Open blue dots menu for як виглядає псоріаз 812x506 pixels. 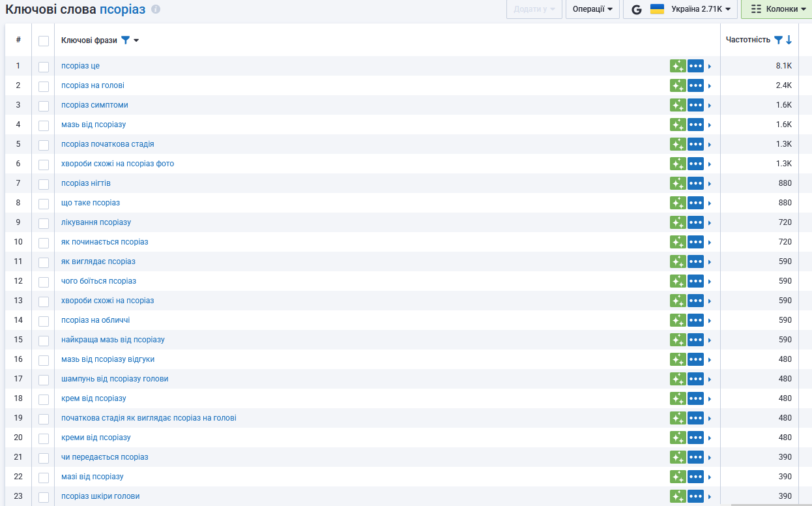click(695, 261)
